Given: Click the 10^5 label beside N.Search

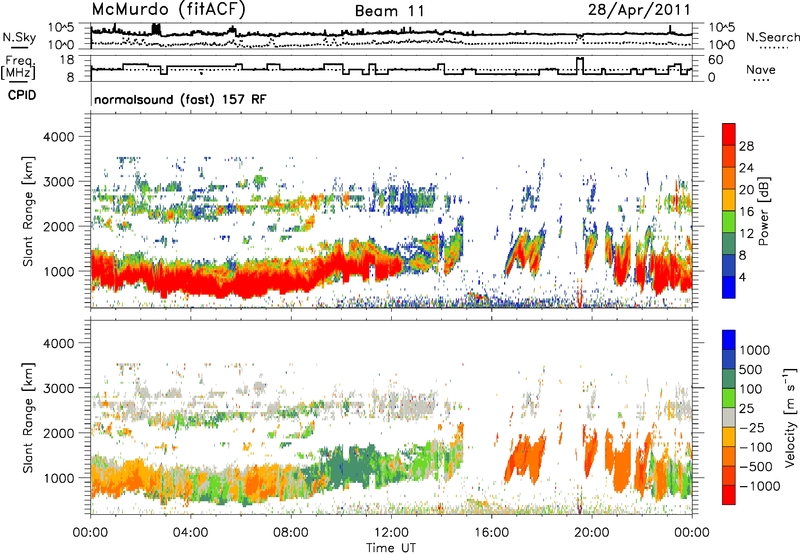Looking at the screenshot, I should point(722,28).
